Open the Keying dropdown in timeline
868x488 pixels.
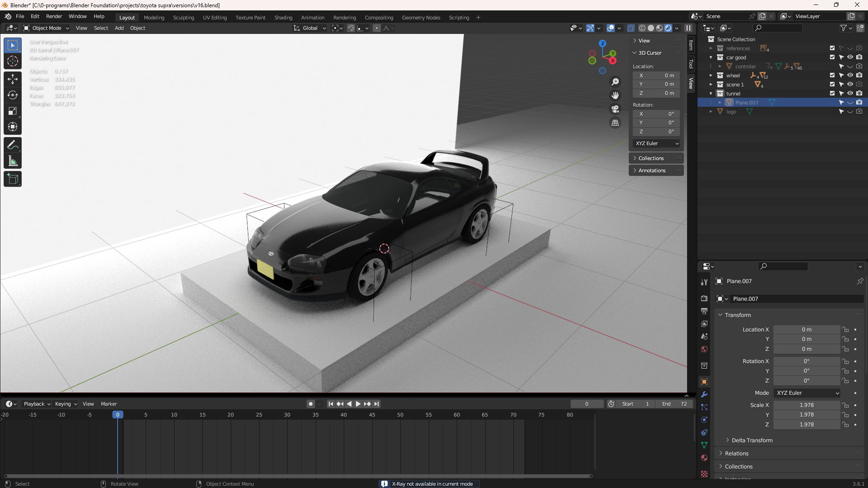[66, 404]
